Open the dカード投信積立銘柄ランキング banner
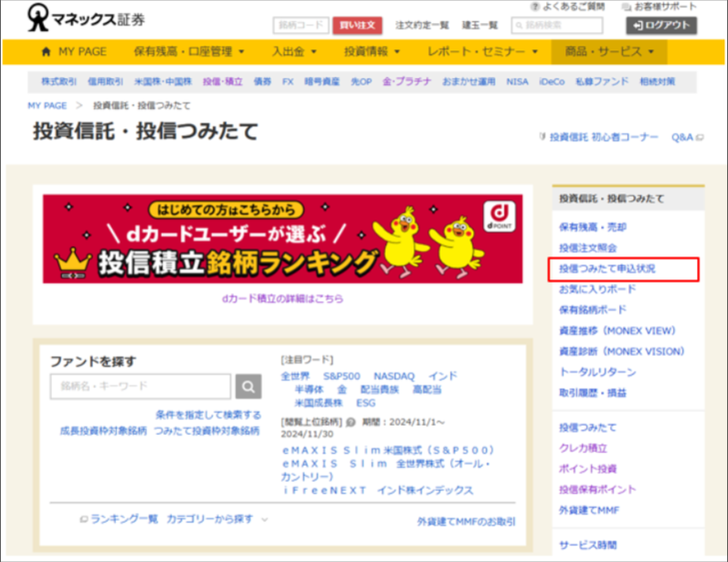The image size is (728, 562). coord(283,239)
